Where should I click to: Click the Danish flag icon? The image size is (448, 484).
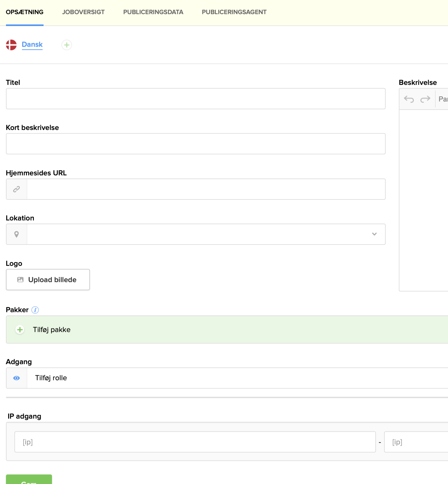pos(11,45)
